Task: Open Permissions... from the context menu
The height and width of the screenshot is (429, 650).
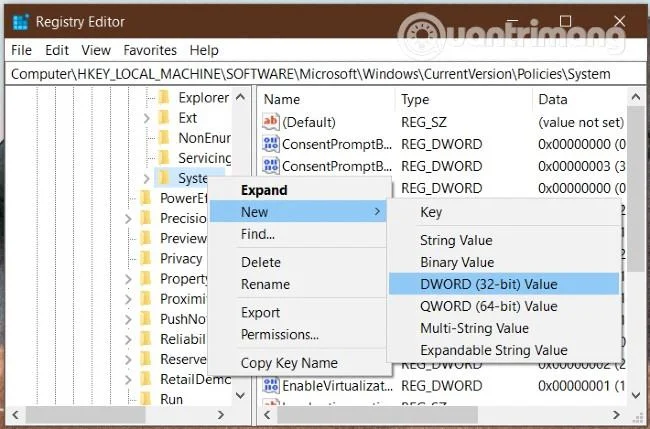Action: click(300, 334)
